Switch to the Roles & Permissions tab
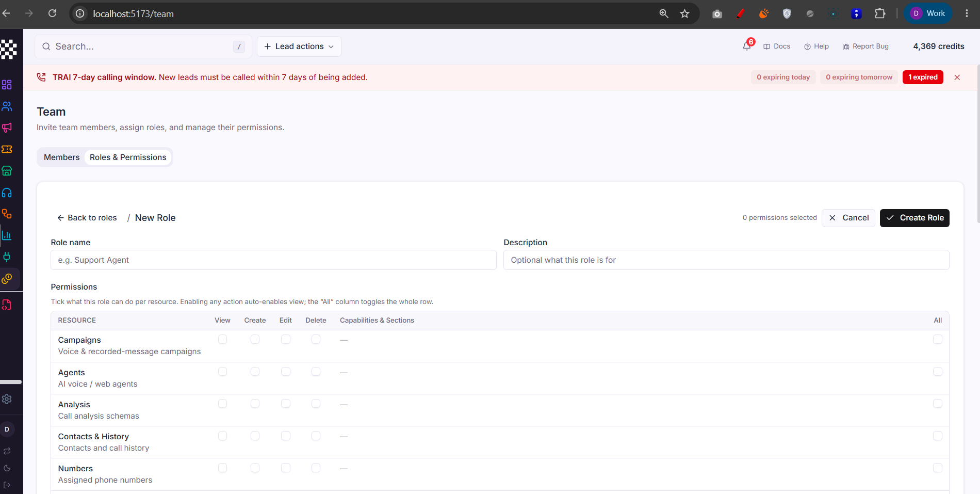 [x=128, y=157]
